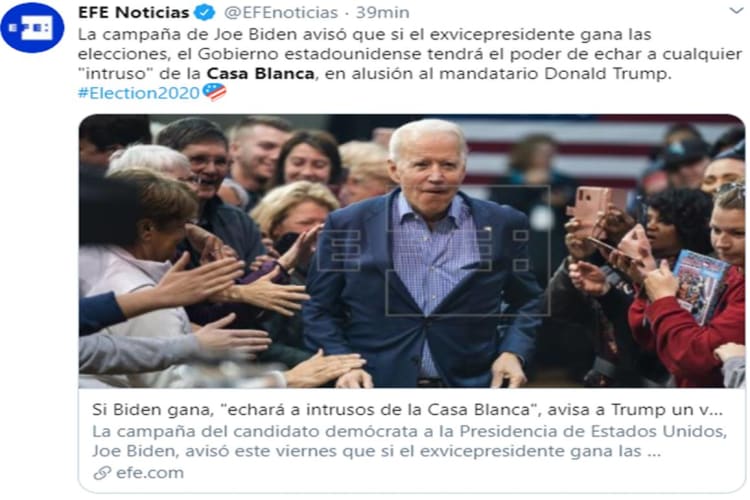The width and height of the screenshot is (750, 500).
Task: Click the magazine held by woman in red
Action: coord(700,286)
